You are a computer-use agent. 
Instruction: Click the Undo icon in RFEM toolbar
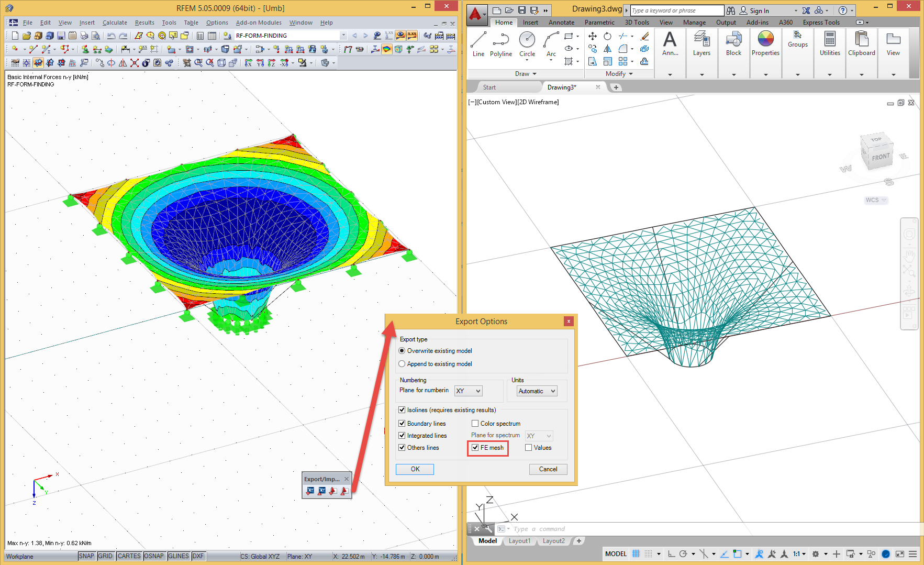click(111, 35)
